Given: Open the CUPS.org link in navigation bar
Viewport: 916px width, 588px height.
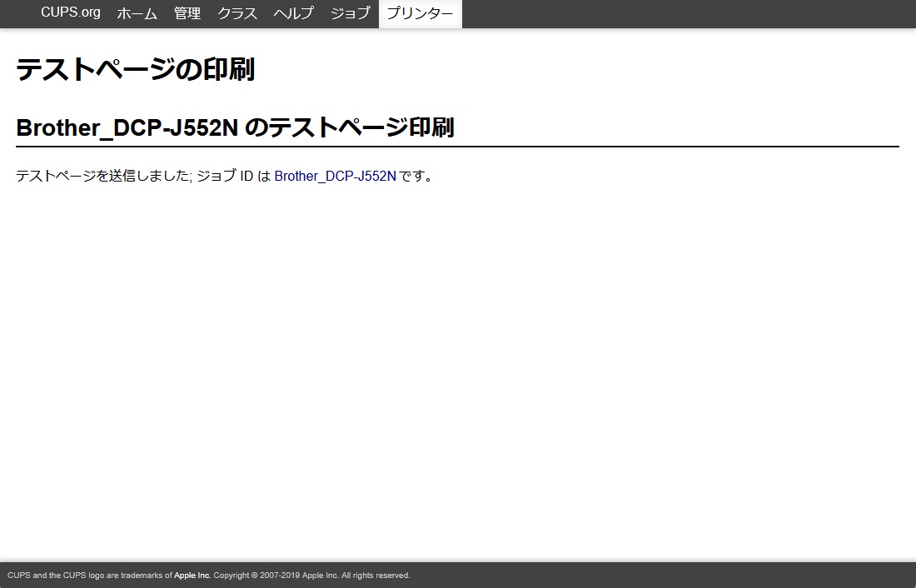Looking at the screenshot, I should point(71,12).
